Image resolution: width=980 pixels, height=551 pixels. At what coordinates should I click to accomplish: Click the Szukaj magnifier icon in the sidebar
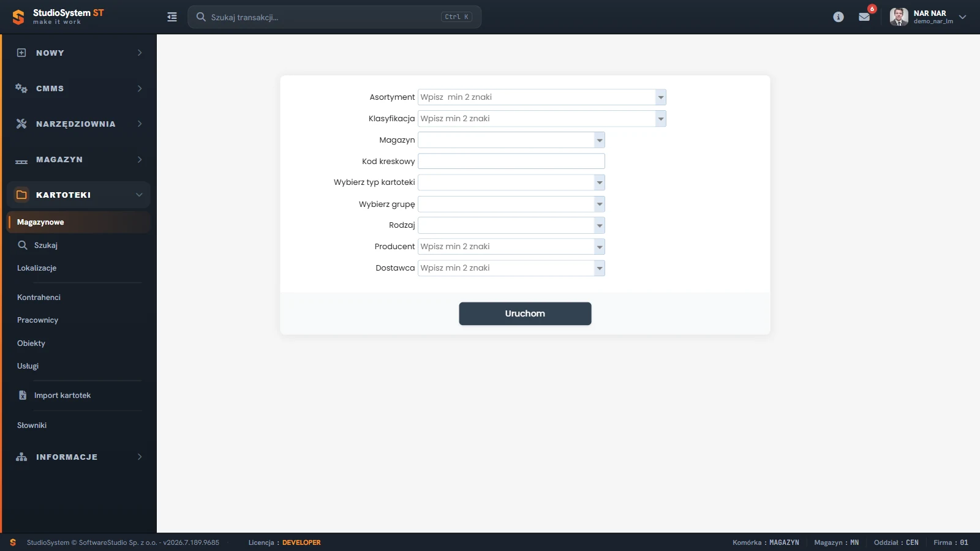[23, 245]
